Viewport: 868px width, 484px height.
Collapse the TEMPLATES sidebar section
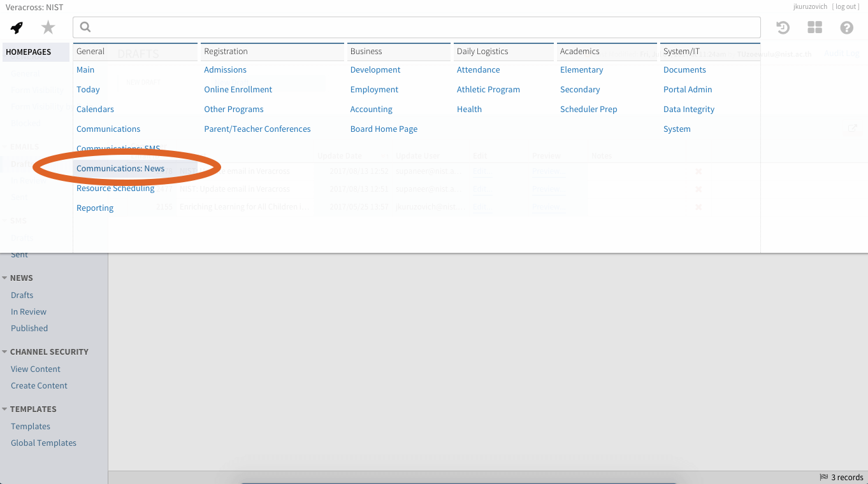point(5,409)
